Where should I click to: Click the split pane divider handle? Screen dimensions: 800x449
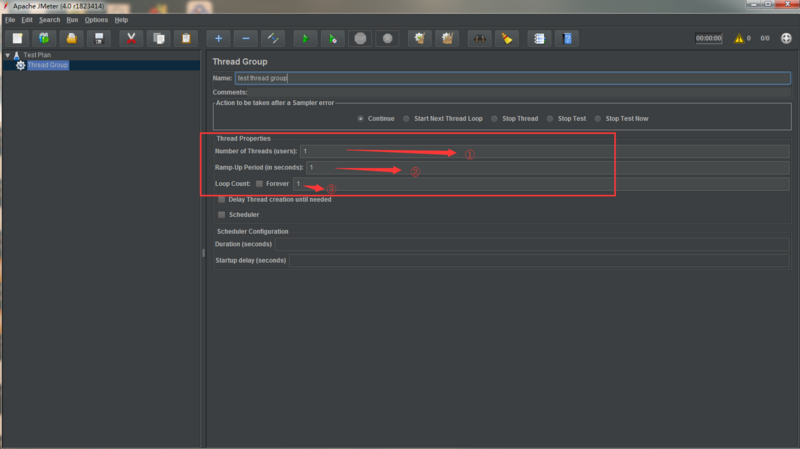pos(204,253)
